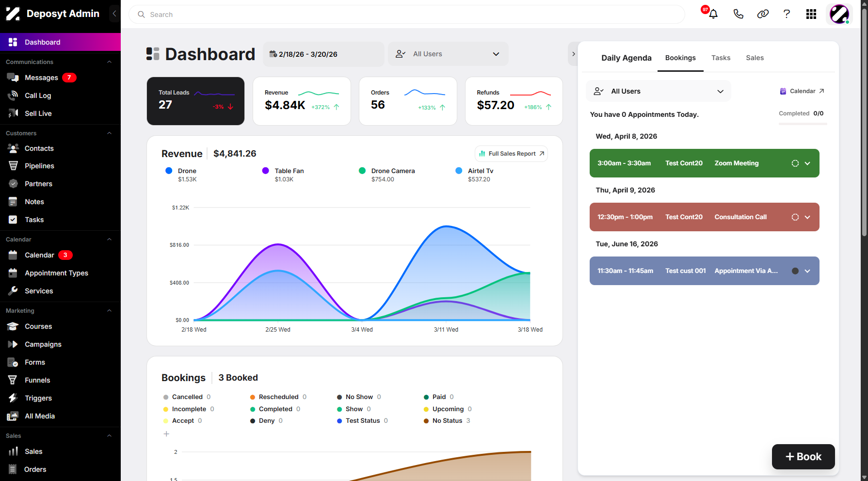
Task: Open the All Users dropdown beside date range
Action: click(x=448, y=54)
